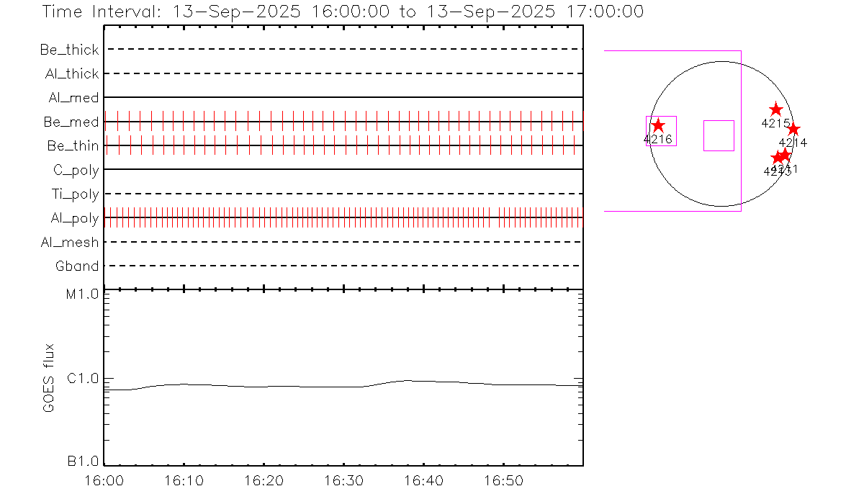The image size is (864, 504).
Task: Select the star marker for region 4214
Action: [x=793, y=130]
